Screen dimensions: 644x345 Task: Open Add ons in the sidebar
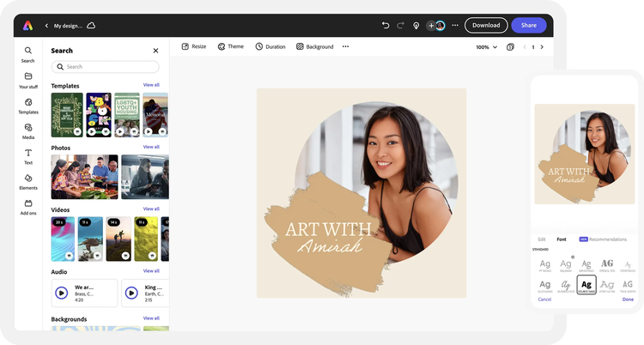coord(28,208)
